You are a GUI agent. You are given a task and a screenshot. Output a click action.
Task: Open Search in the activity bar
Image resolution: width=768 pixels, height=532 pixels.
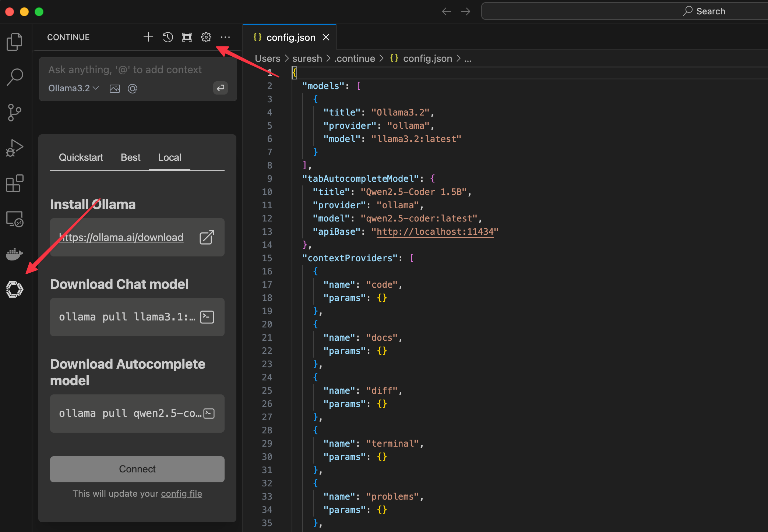click(x=15, y=77)
